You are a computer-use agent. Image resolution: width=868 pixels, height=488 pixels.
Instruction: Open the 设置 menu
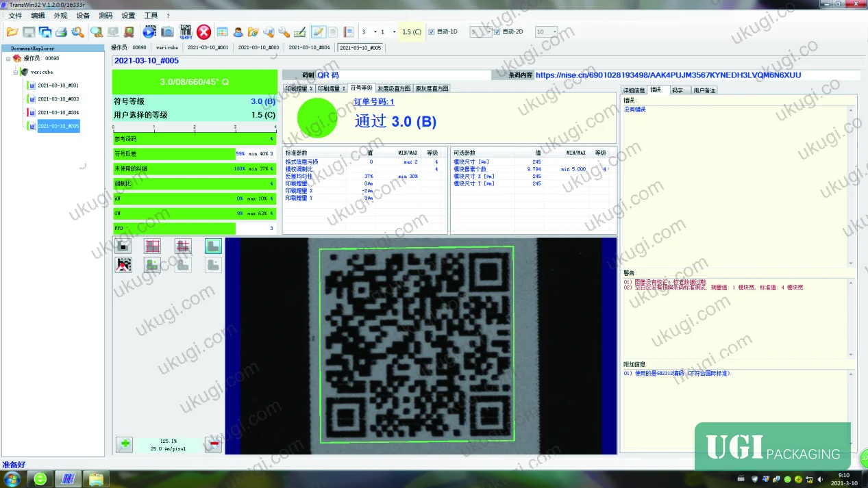128,15
